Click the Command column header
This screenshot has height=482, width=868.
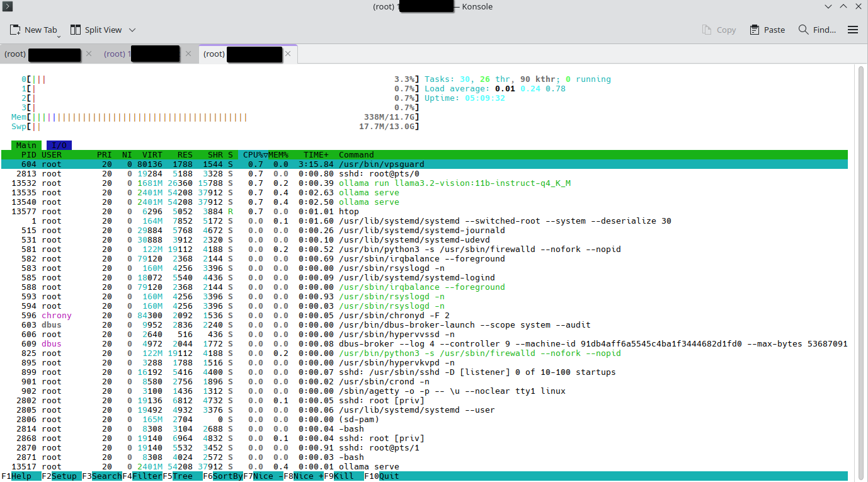[x=357, y=155]
